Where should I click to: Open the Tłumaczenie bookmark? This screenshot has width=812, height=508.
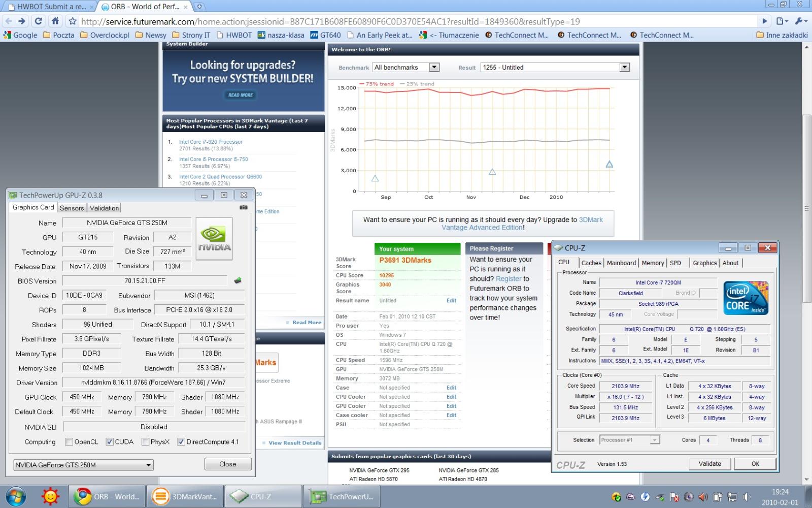coord(449,35)
